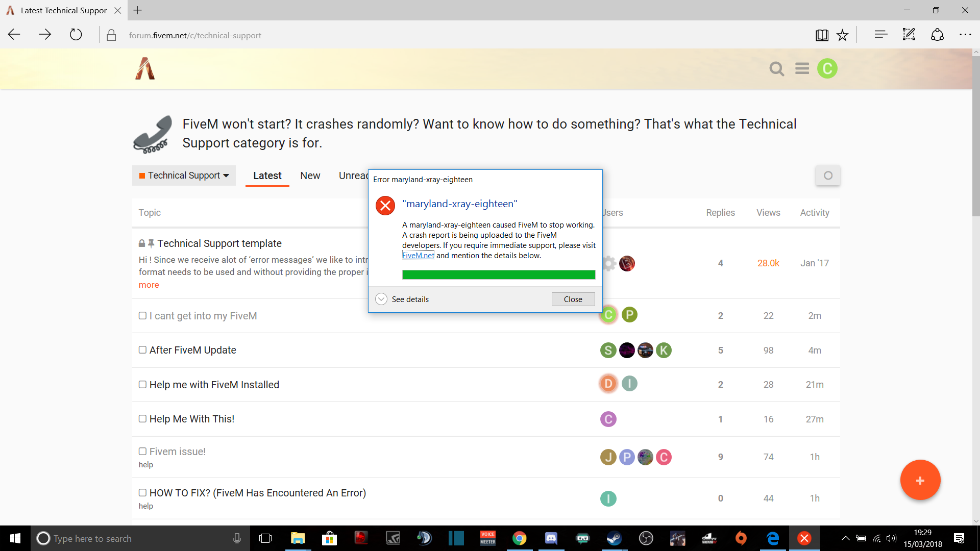This screenshot has width=980, height=551.
Task: Click the circle notification level button
Action: tap(828, 176)
